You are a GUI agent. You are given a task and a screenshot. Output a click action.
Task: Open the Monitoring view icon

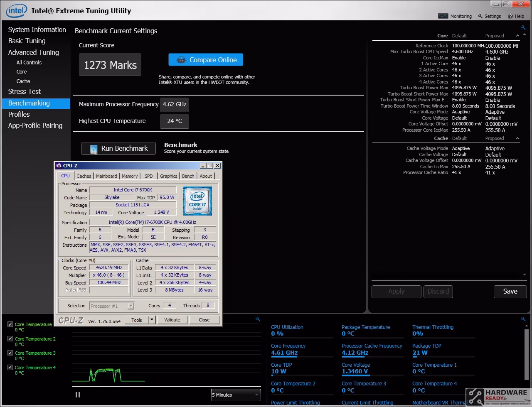coord(443,16)
